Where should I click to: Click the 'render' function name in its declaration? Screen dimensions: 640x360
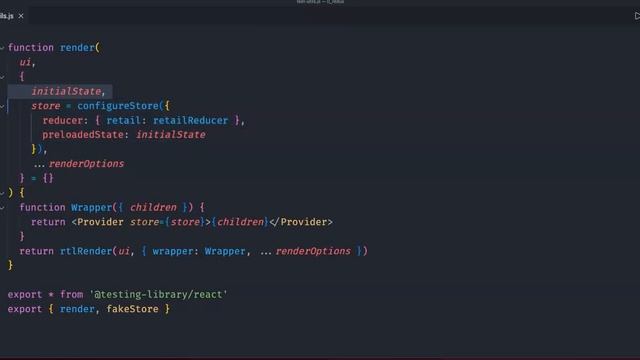tap(78, 48)
